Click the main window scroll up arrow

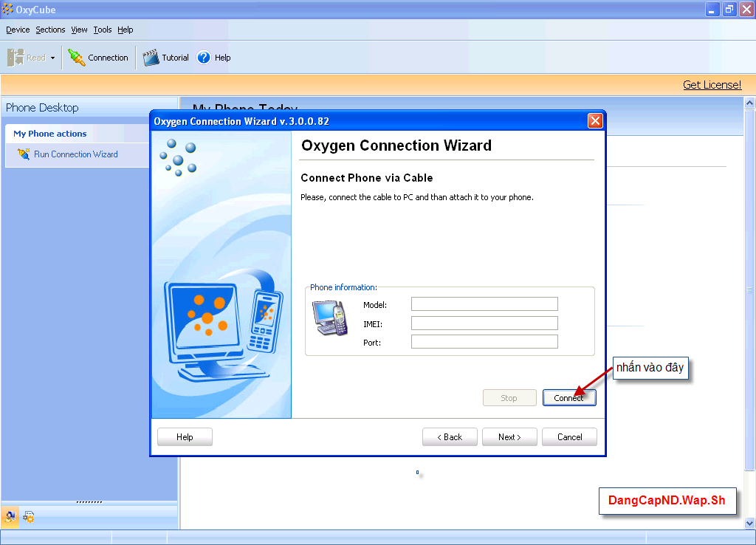coord(749,103)
